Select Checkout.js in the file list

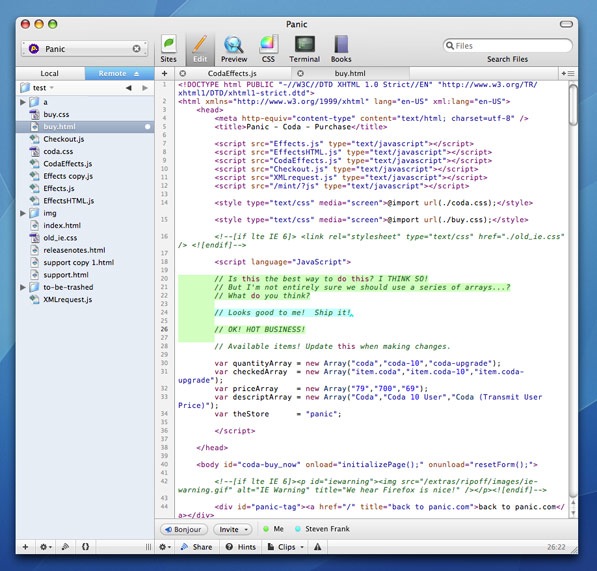point(85,139)
